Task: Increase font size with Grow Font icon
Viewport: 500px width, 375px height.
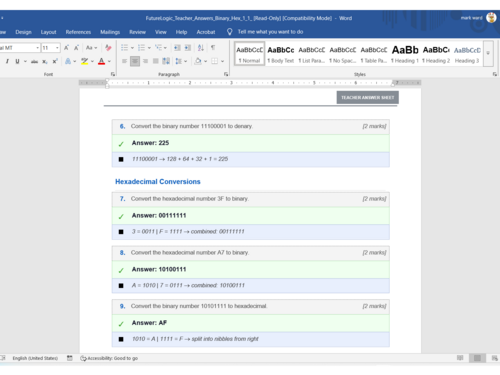Action: point(66,48)
